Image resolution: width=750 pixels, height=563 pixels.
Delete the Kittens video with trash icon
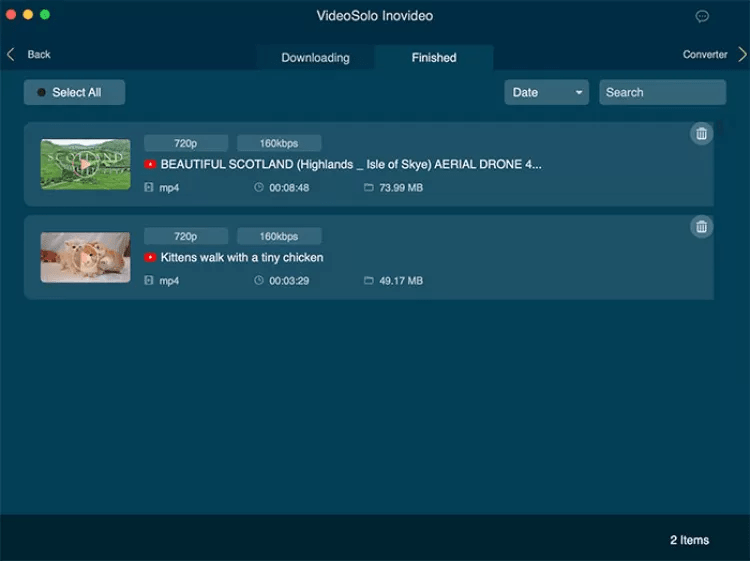[x=701, y=227]
